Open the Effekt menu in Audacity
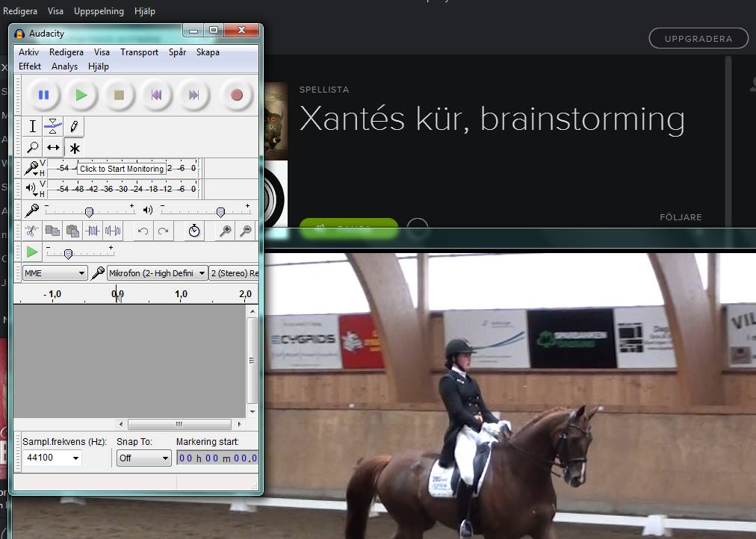Viewport: 756px width, 539px height. pos(30,66)
